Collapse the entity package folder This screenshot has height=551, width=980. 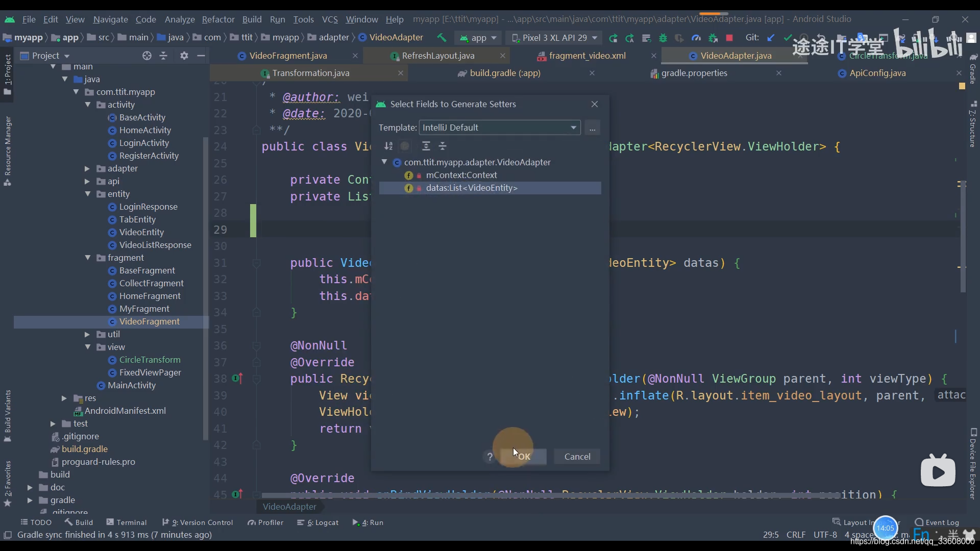pyautogui.click(x=87, y=194)
